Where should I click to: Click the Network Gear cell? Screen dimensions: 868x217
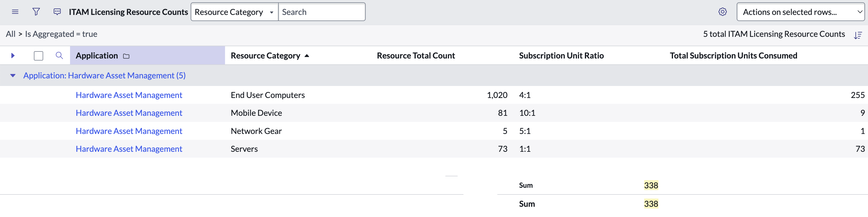click(256, 131)
